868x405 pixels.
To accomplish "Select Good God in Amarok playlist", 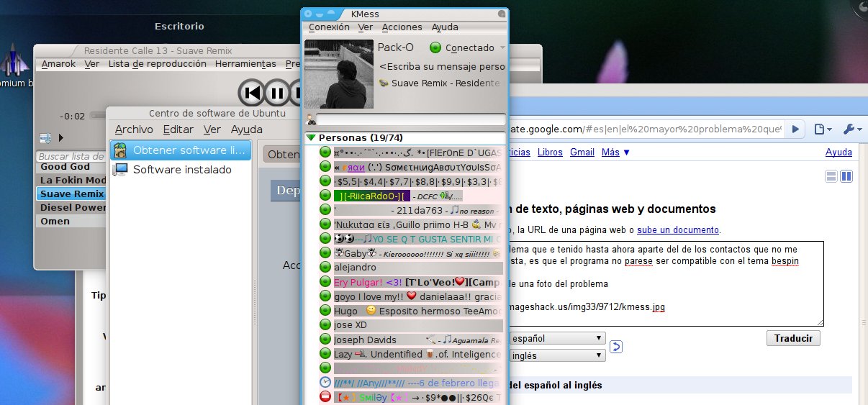I will click(x=70, y=167).
